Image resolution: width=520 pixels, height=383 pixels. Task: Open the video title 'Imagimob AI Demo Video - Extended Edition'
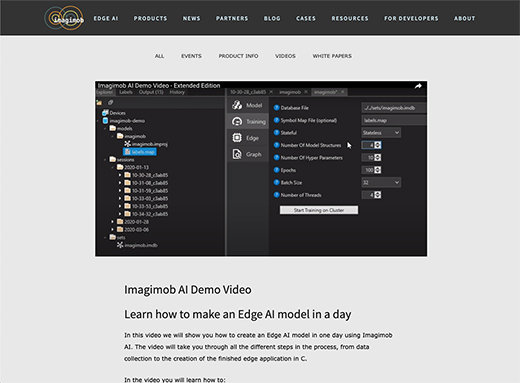(x=159, y=85)
